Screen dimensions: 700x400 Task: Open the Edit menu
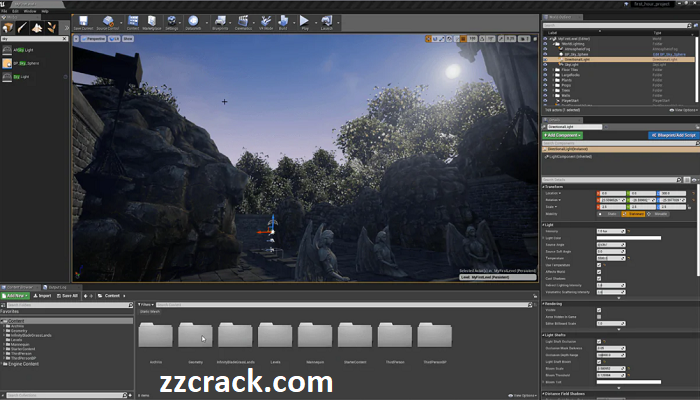pyautogui.click(x=16, y=11)
